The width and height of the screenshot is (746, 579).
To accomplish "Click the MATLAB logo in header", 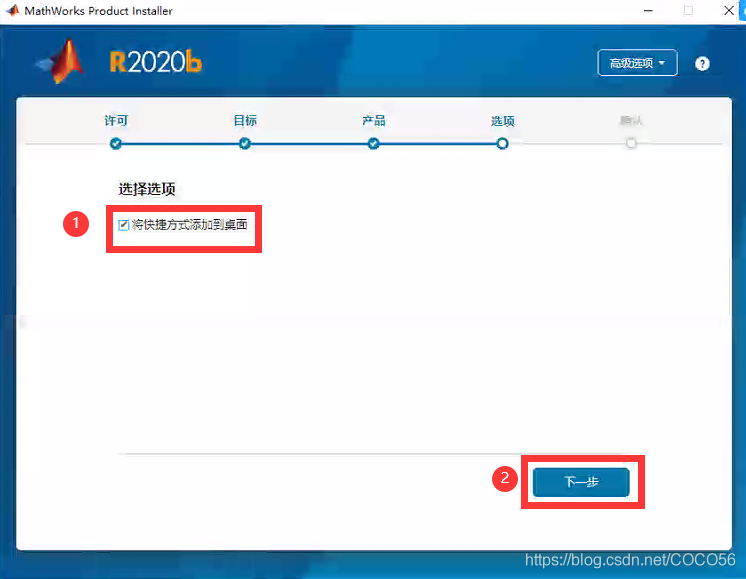I will tap(60, 61).
